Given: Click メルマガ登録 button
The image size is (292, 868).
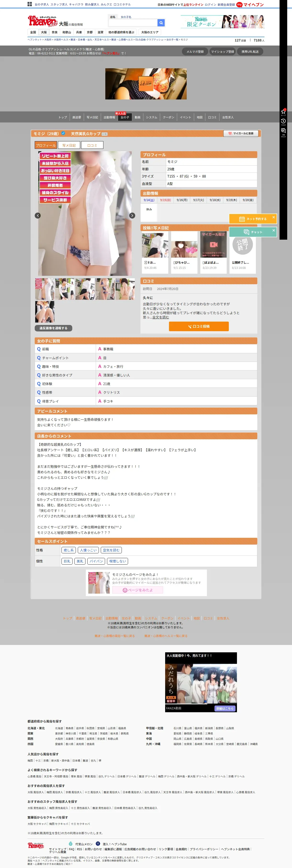Looking at the screenshot, I should (x=195, y=52).
